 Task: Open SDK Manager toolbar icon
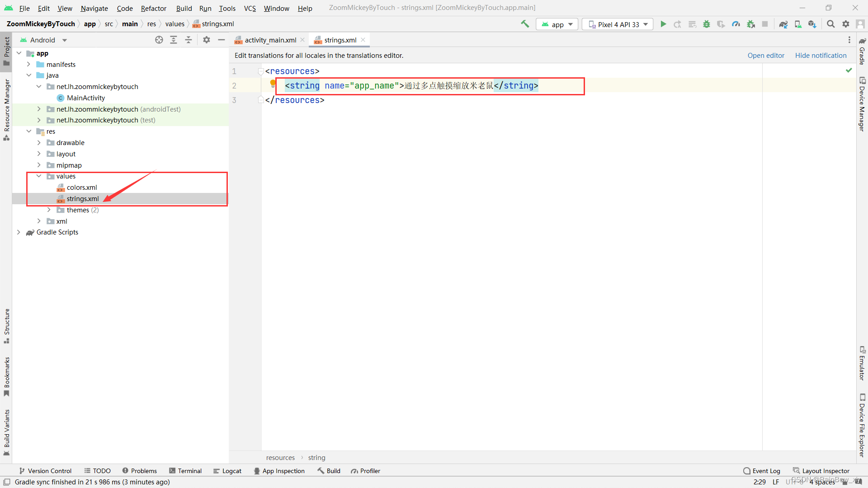[x=812, y=24]
